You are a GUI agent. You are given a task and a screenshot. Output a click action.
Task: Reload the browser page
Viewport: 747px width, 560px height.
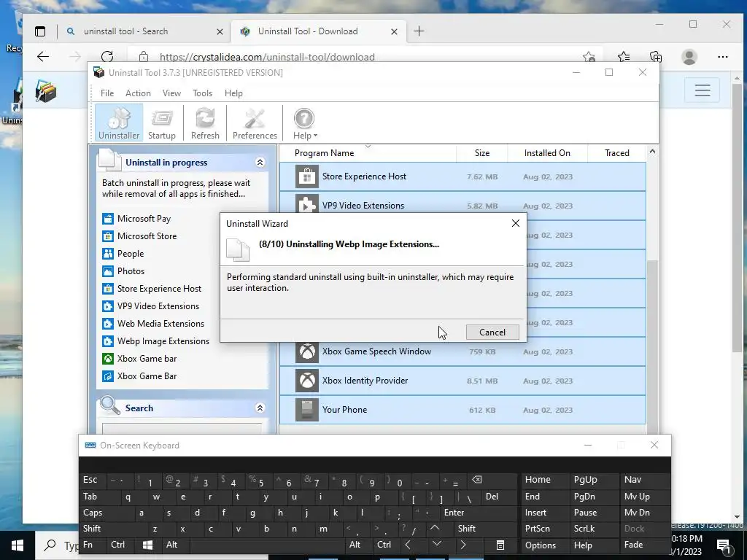coord(107,57)
